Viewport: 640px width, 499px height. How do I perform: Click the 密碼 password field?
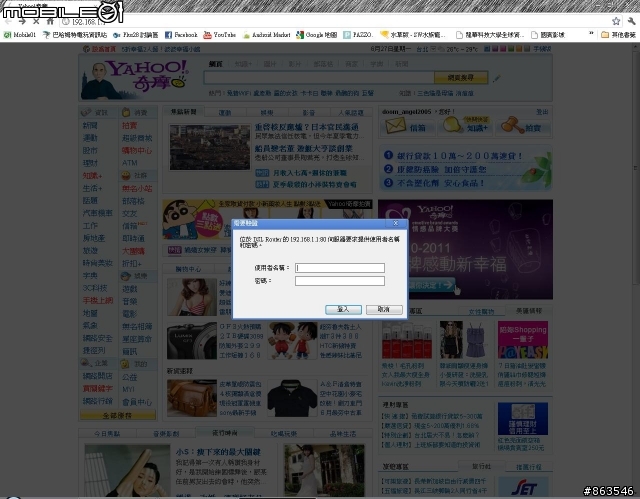pos(340,281)
